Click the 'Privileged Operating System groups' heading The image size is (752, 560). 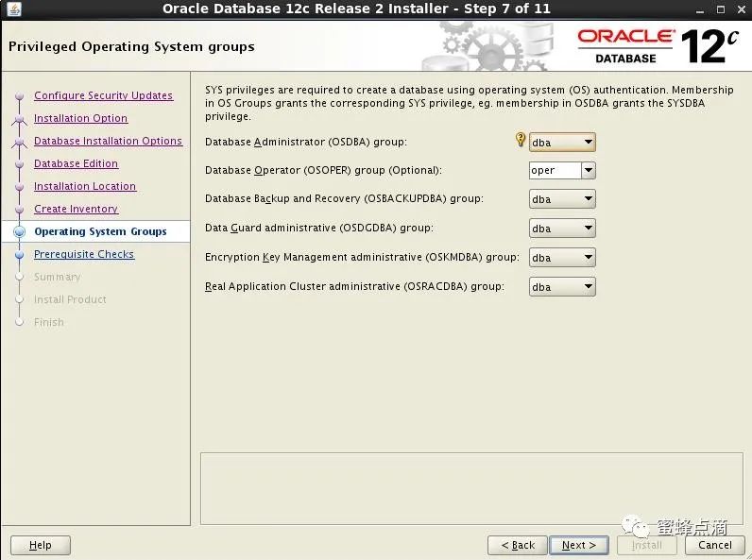(x=131, y=46)
